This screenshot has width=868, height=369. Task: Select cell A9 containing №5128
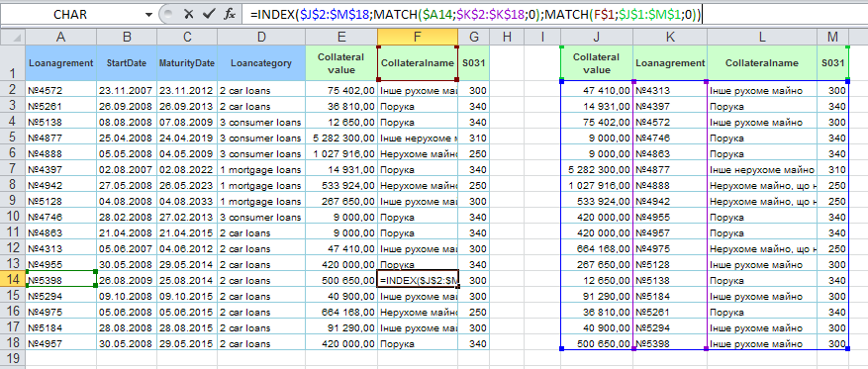pyautogui.click(x=61, y=200)
